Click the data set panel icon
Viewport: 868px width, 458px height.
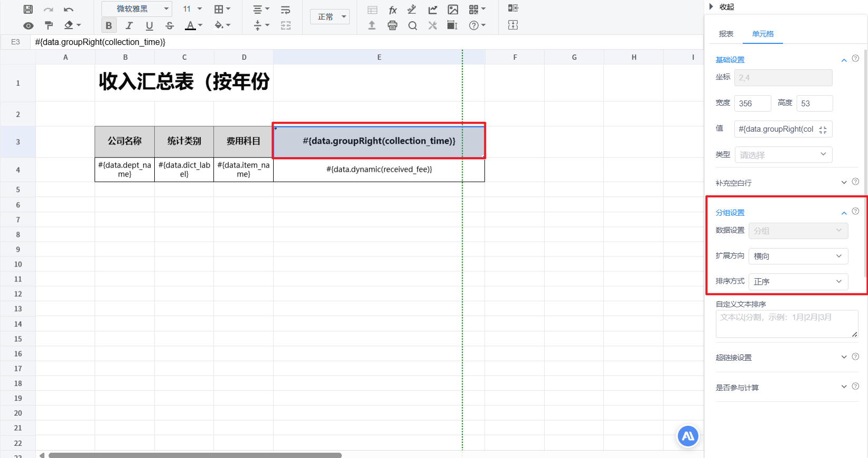click(513, 8)
